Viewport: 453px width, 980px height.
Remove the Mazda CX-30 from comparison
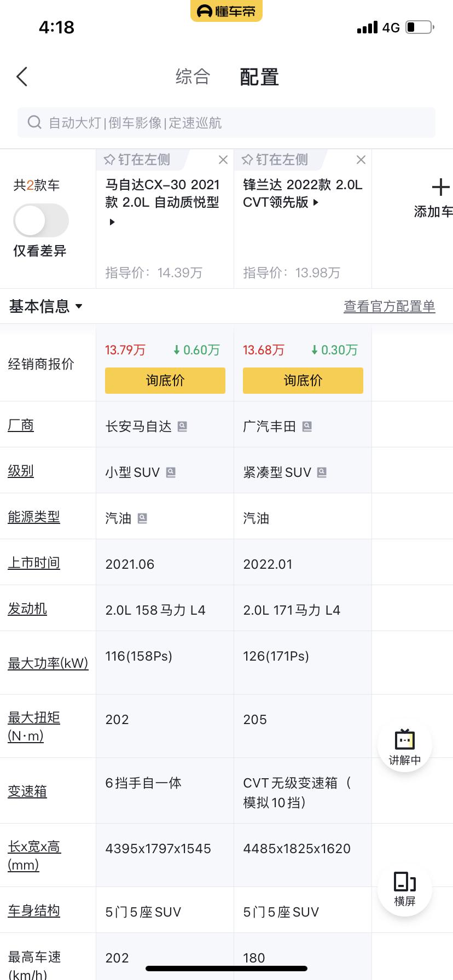pyautogui.click(x=223, y=160)
